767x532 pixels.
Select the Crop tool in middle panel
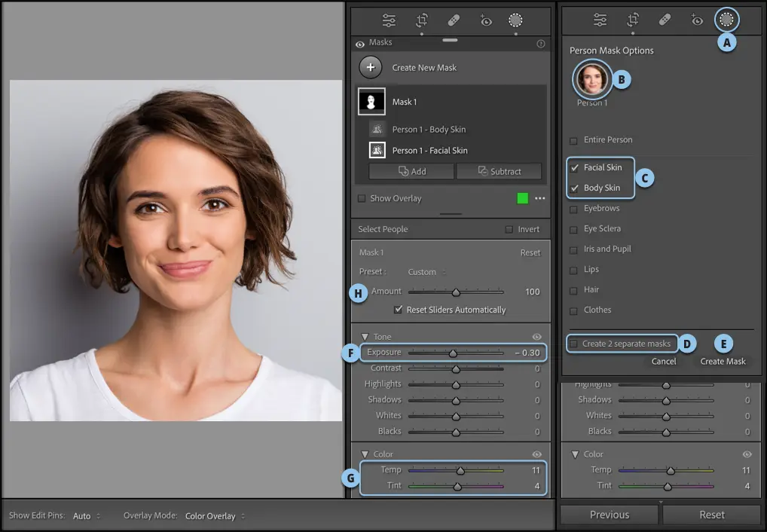tap(421, 20)
